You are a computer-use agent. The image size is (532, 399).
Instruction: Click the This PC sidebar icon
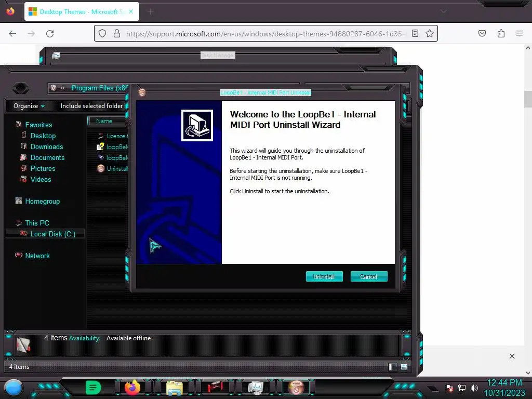click(x=19, y=222)
